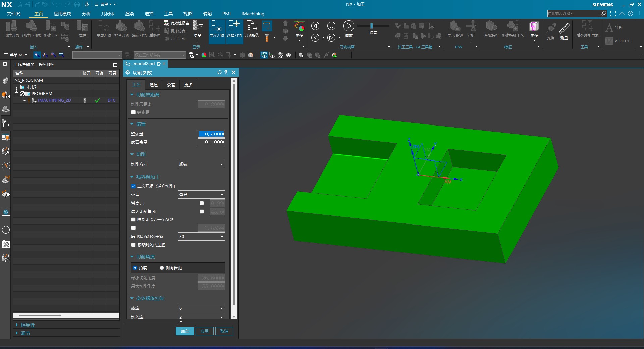Open the 扇贝状残料公差% dropdown

pos(201,236)
